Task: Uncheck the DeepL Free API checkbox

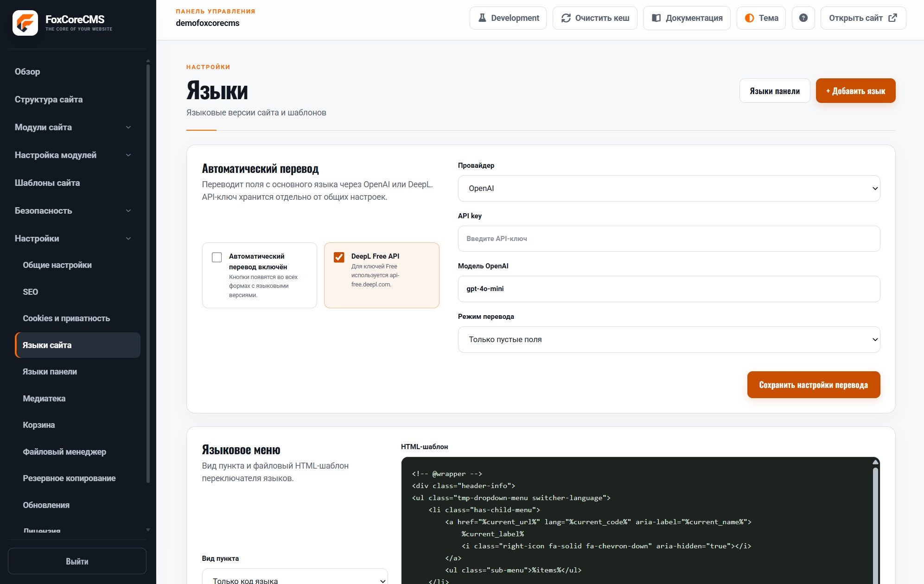Action: [x=339, y=257]
